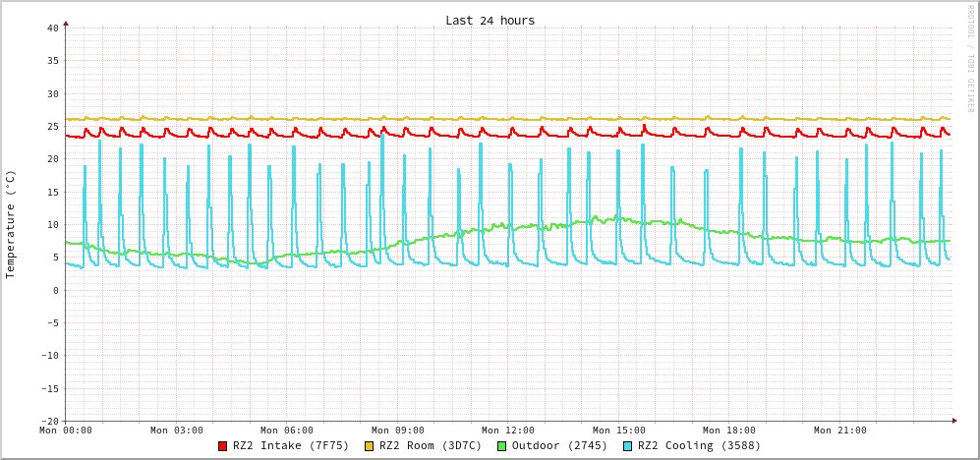Screen dimensions: 980x460
Task: Select the 'RZ2 Room (3D7C)' legend label
Action: pos(431,446)
